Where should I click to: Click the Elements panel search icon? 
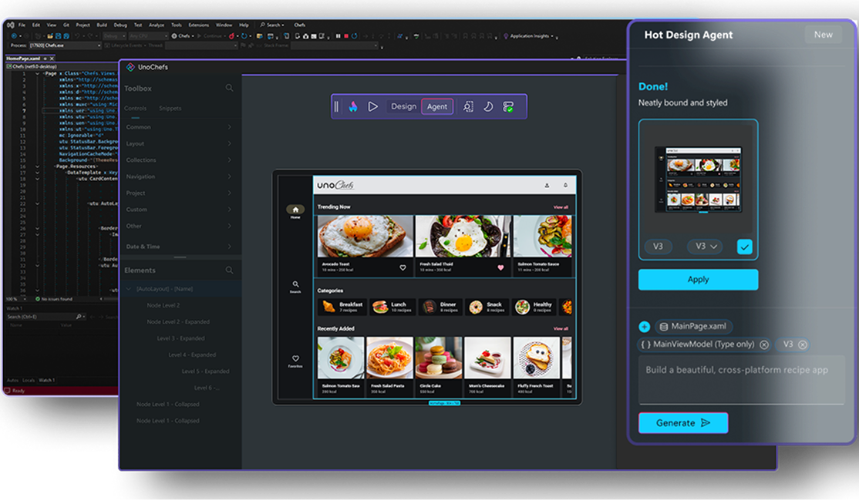pyautogui.click(x=229, y=270)
